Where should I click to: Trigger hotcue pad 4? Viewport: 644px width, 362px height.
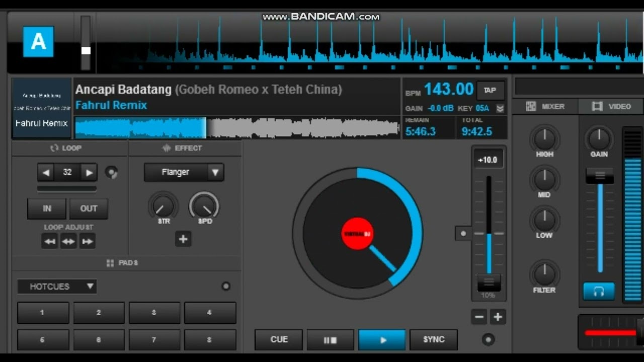[210, 313]
